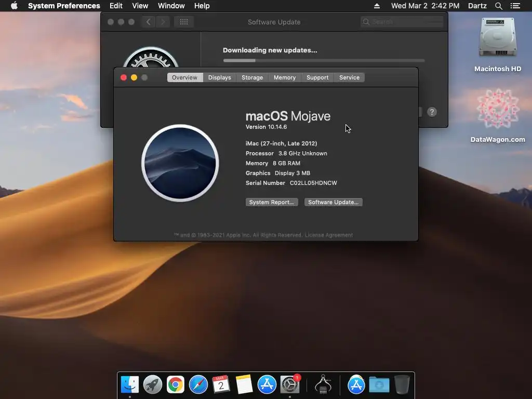Click the help question mark button

[x=432, y=112]
